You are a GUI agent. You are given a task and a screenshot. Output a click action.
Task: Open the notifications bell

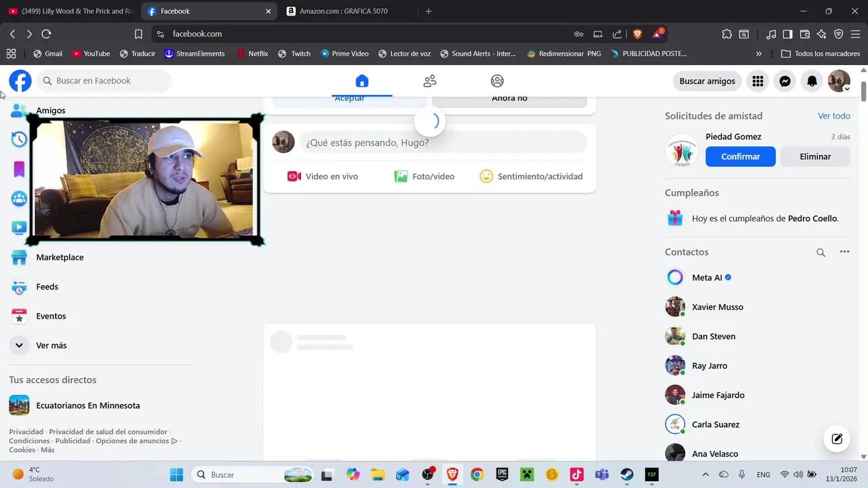pos(812,81)
